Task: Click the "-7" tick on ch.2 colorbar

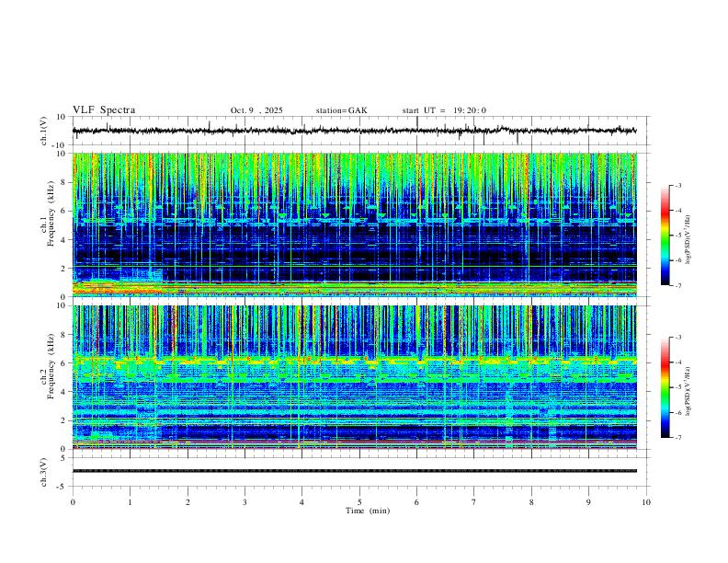Action: point(677,438)
